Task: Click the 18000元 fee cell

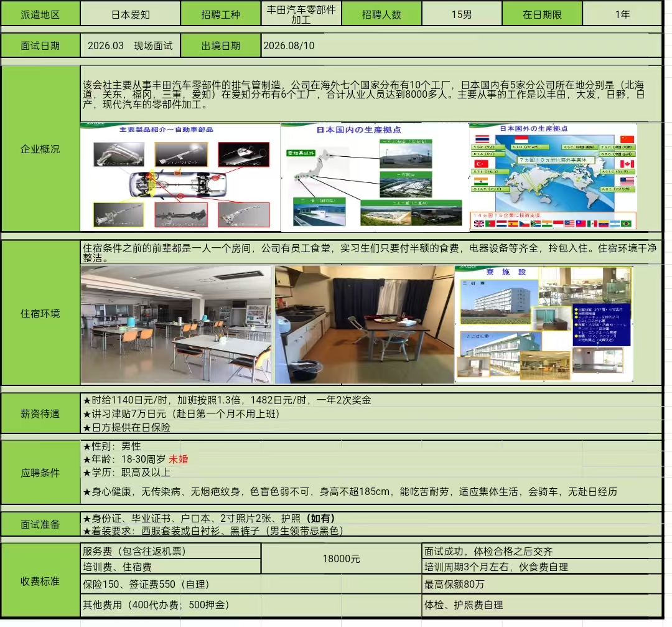Action: (341, 559)
